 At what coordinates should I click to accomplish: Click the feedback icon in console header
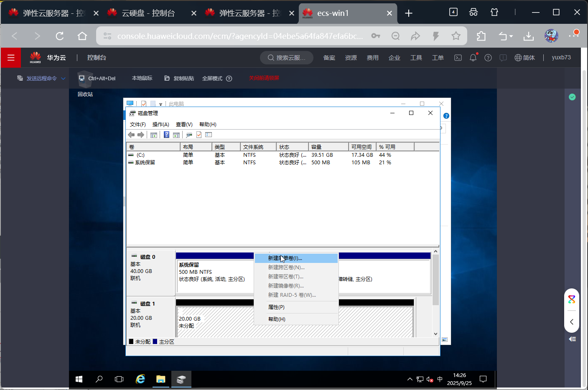pyautogui.click(x=503, y=58)
